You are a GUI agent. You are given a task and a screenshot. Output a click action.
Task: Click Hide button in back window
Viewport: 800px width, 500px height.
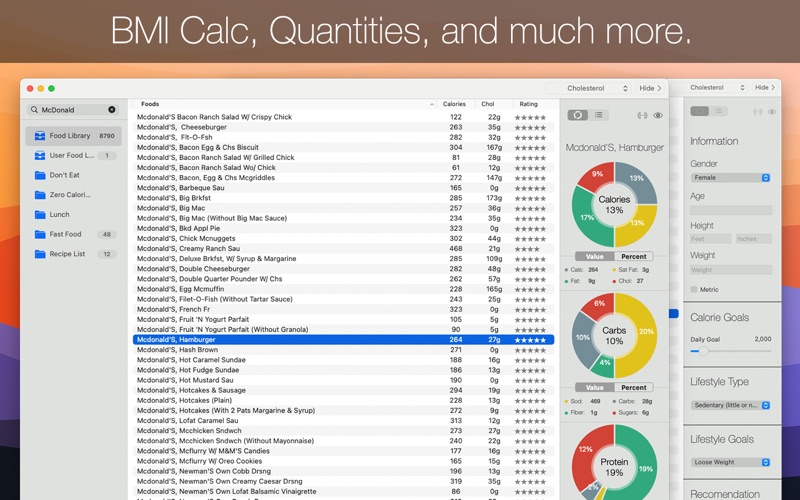tap(765, 88)
